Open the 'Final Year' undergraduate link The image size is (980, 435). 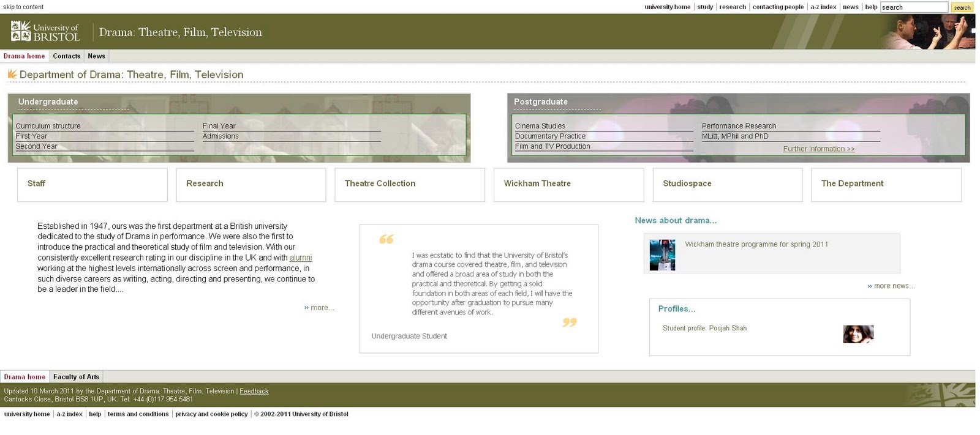pos(219,126)
